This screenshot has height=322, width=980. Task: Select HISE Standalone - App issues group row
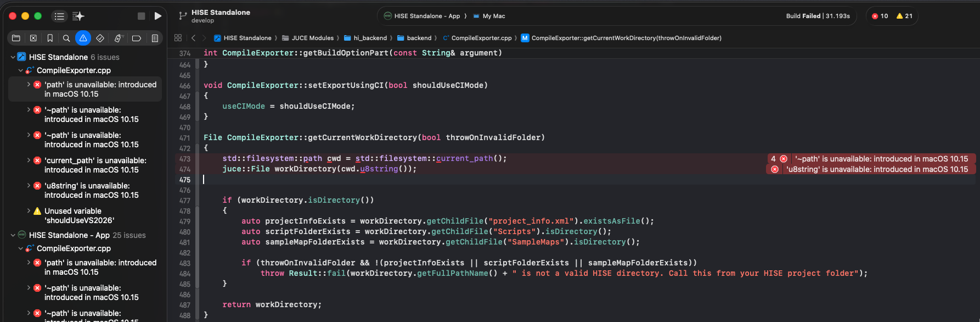click(85, 235)
